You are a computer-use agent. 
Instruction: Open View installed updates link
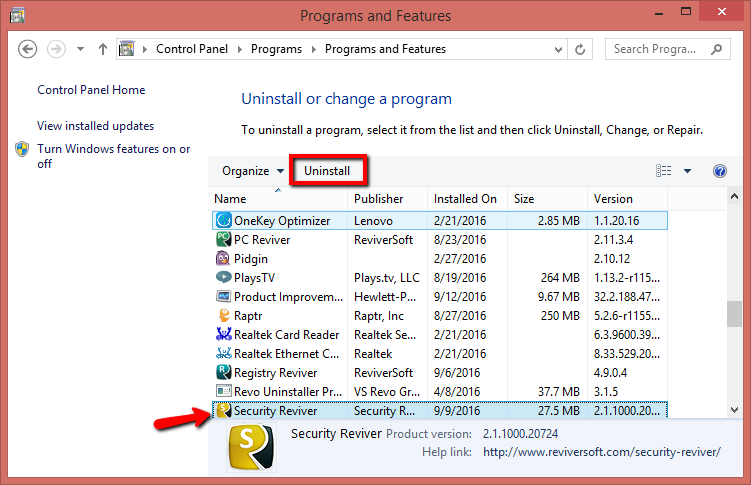pos(95,126)
